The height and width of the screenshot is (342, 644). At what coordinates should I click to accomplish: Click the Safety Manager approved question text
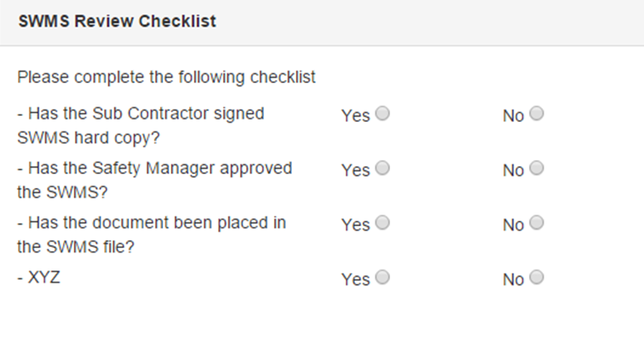coord(155,179)
